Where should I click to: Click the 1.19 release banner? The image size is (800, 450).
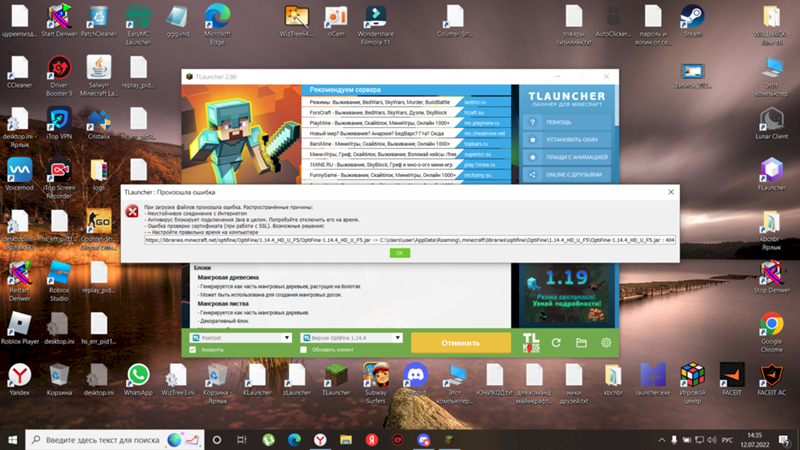[x=566, y=295]
